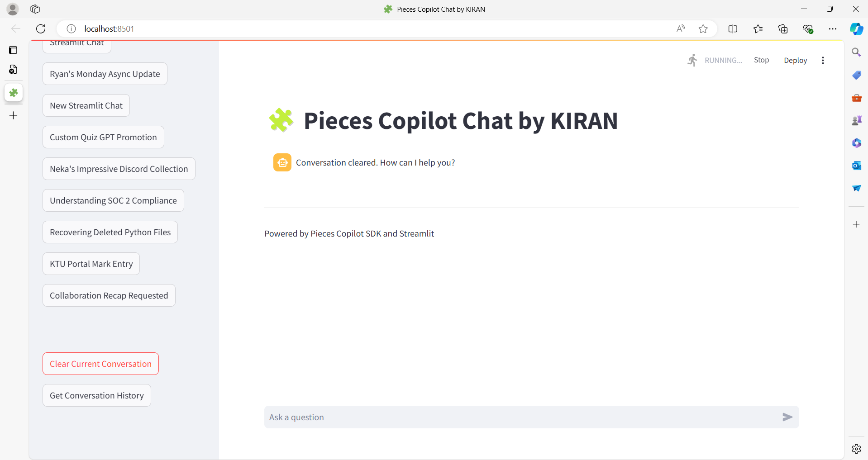Click Get Conversation History button
Screen dimensions: 868x460
coord(97,395)
